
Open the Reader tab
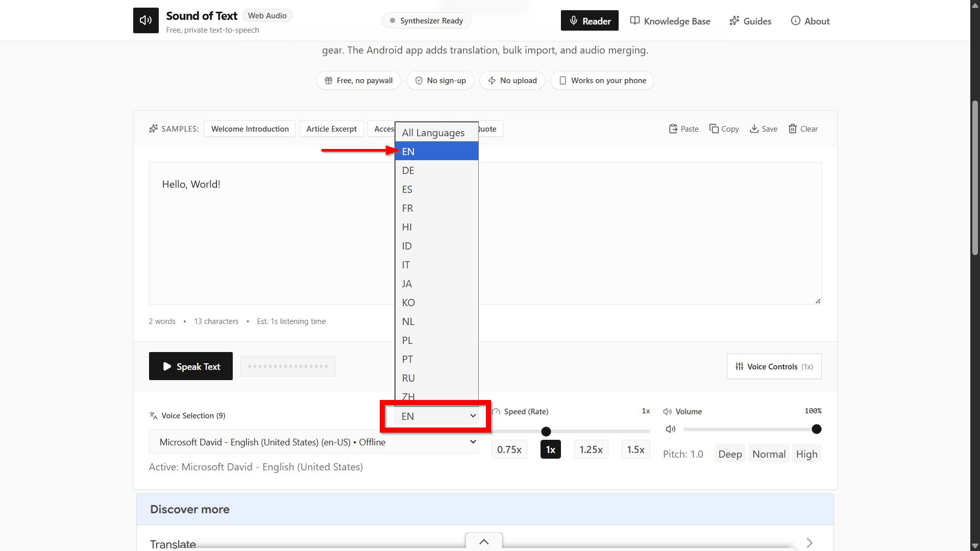pos(590,21)
